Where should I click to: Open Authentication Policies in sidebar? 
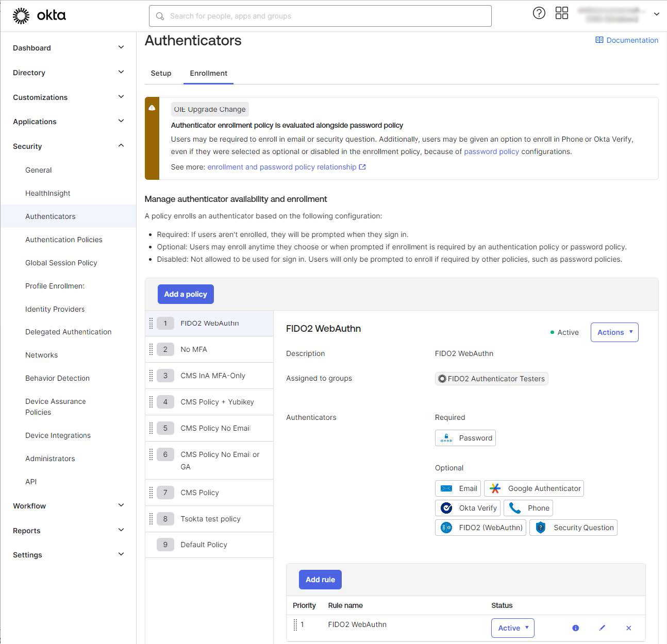coord(64,240)
